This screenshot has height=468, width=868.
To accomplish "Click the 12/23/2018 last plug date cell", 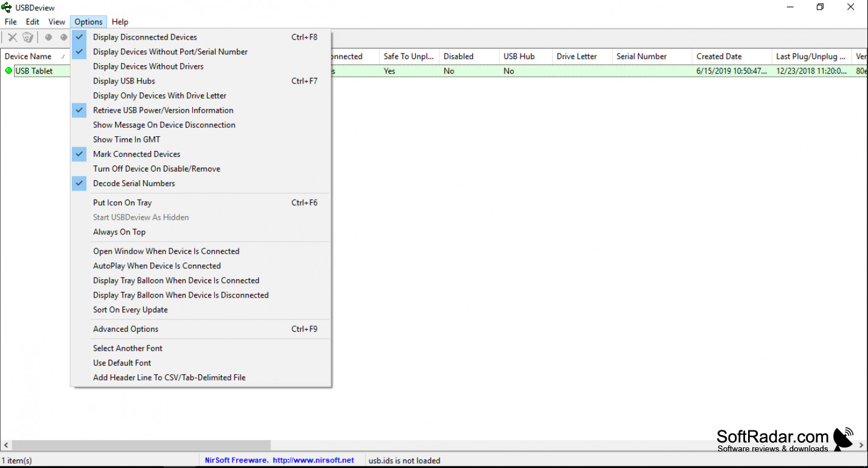I will coord(811,71).
